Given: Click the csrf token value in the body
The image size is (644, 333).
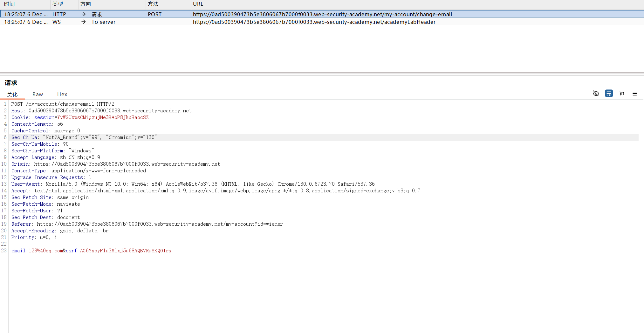Looking at the screenshot, I should pos(126,251).
